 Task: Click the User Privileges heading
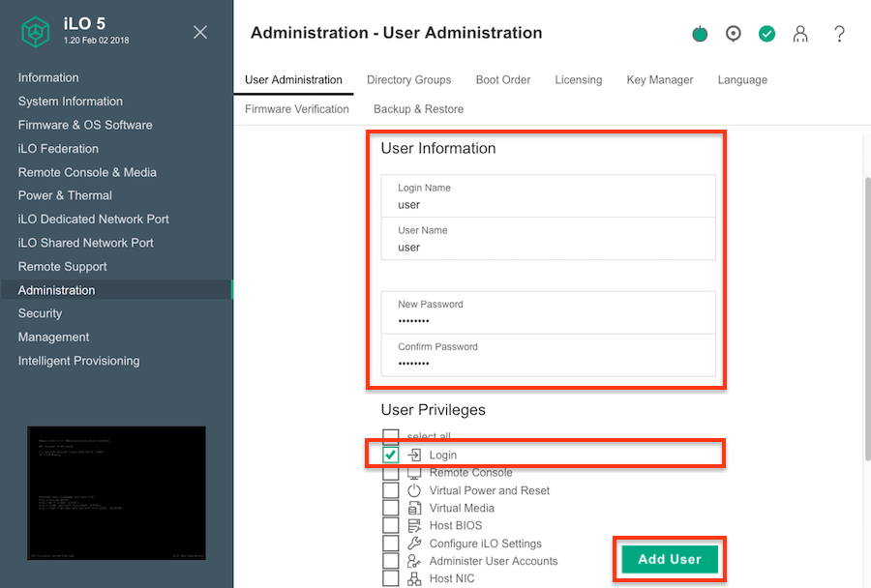pyautogui.click(x=433, y=410)
